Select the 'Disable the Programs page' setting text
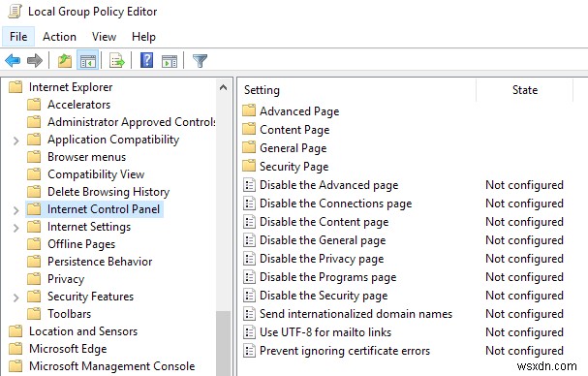 [x=327, y=277]
